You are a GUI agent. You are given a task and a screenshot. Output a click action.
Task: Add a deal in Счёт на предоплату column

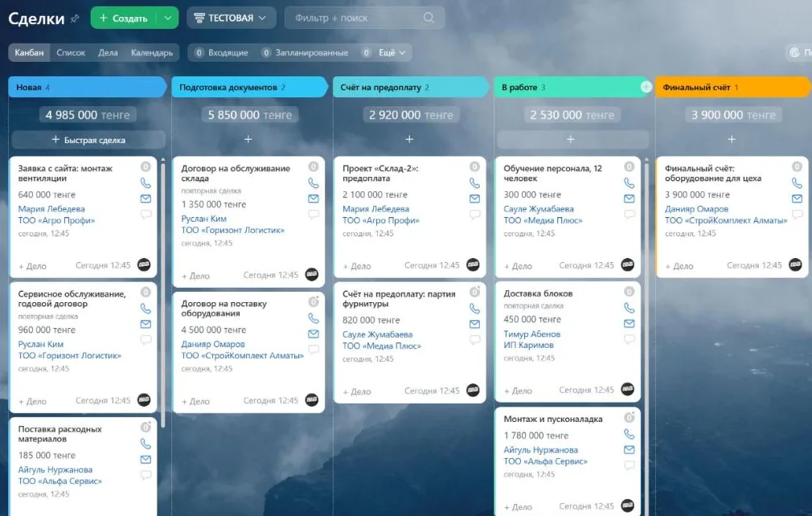coord(409,139)
